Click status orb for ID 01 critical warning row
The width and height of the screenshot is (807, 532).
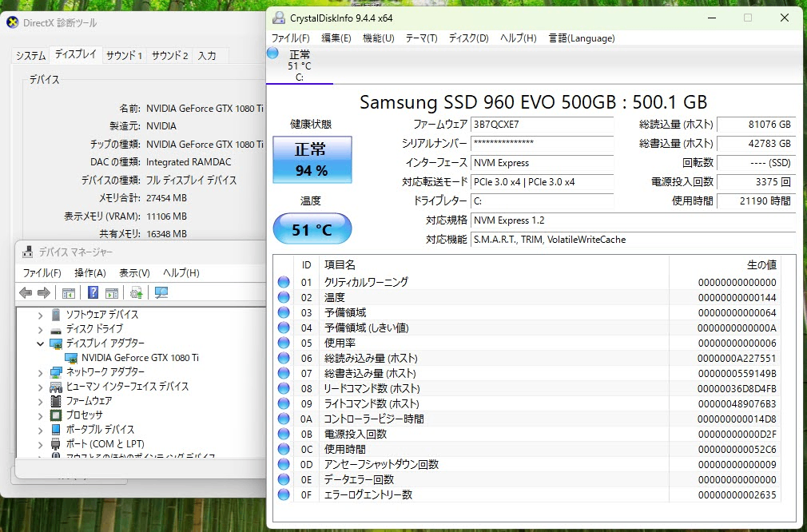point(284,282)
